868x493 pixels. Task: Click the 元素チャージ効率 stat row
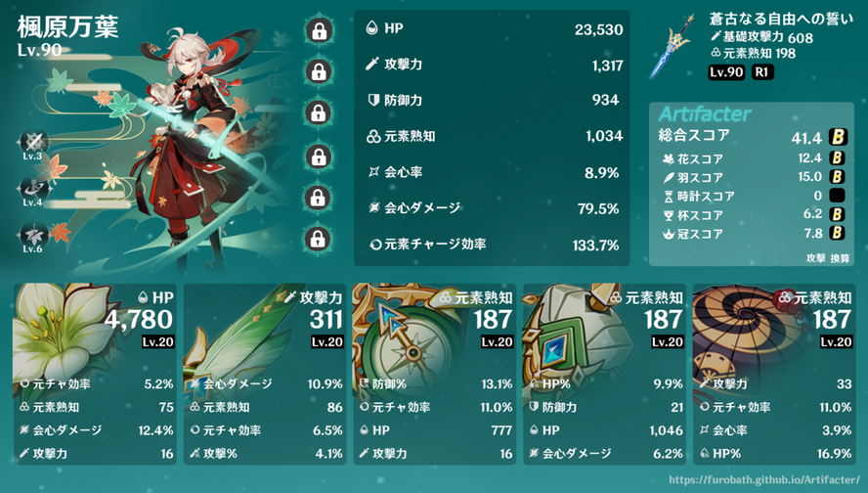(x=493, y=245)
